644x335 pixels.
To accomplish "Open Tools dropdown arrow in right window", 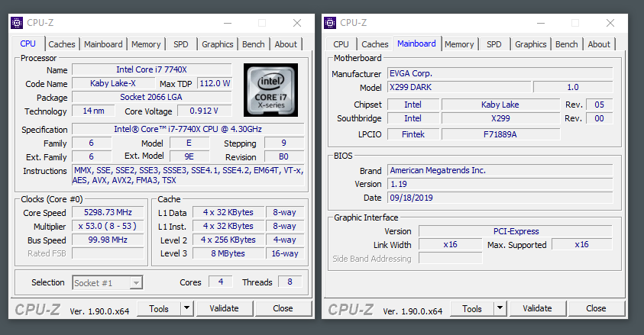I will point(500,308).
